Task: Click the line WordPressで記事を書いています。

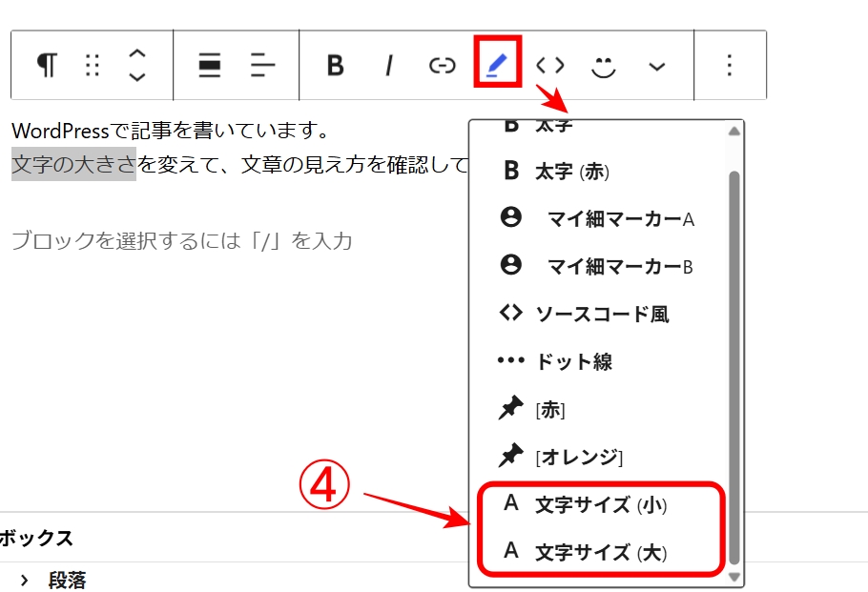Action: click(171, 132)
